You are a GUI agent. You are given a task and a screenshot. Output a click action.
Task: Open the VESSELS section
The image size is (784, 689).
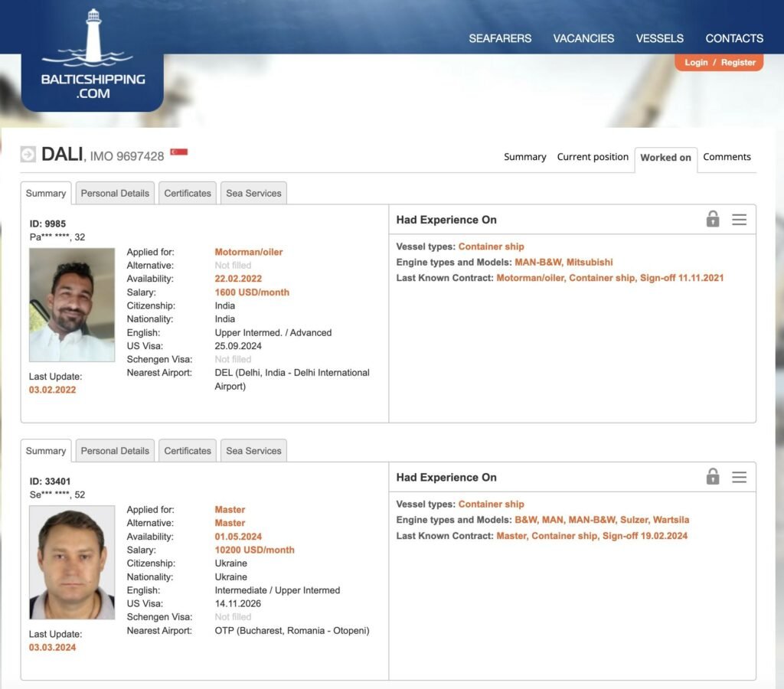(659, 38)
